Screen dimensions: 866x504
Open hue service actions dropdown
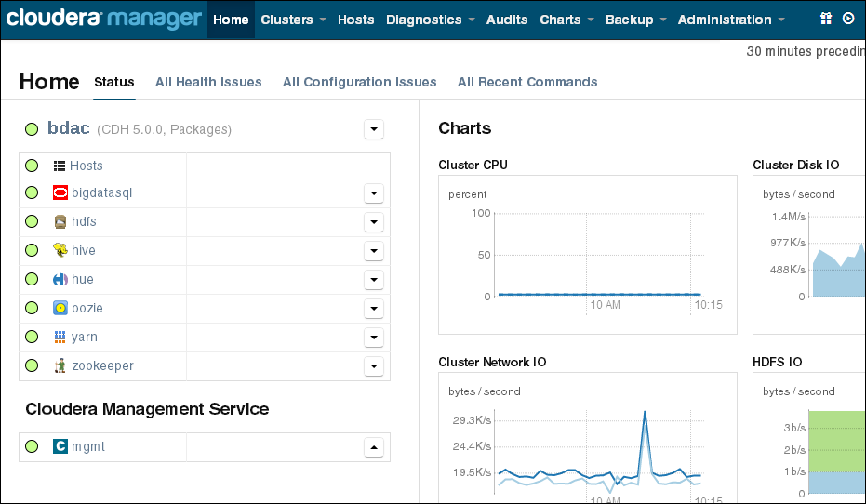pos(374,279)
